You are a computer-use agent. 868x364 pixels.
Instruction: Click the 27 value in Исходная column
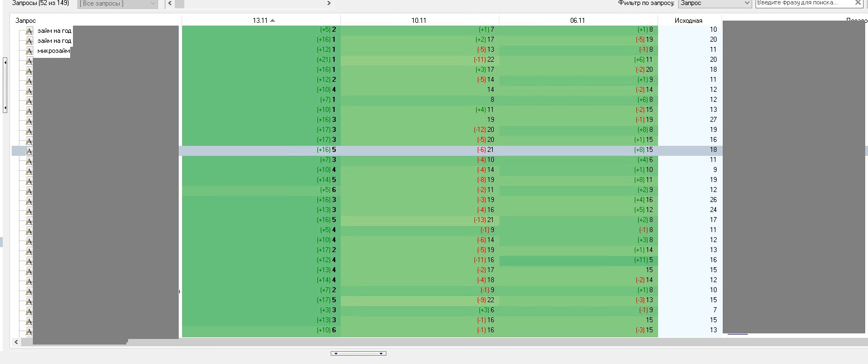(713, 120)
